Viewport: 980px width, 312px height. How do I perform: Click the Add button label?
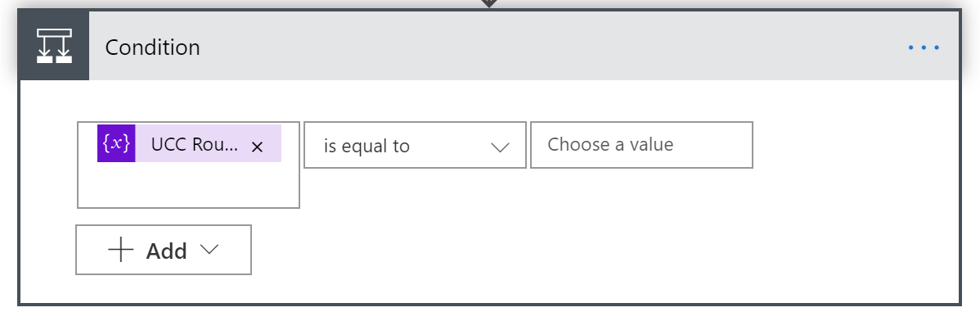(x=166, y=251)
